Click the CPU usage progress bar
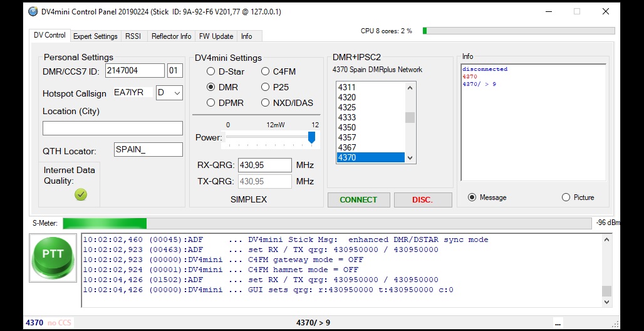This screenshot has height=331, width=644. pyautogui.click(x=519, y=31)
